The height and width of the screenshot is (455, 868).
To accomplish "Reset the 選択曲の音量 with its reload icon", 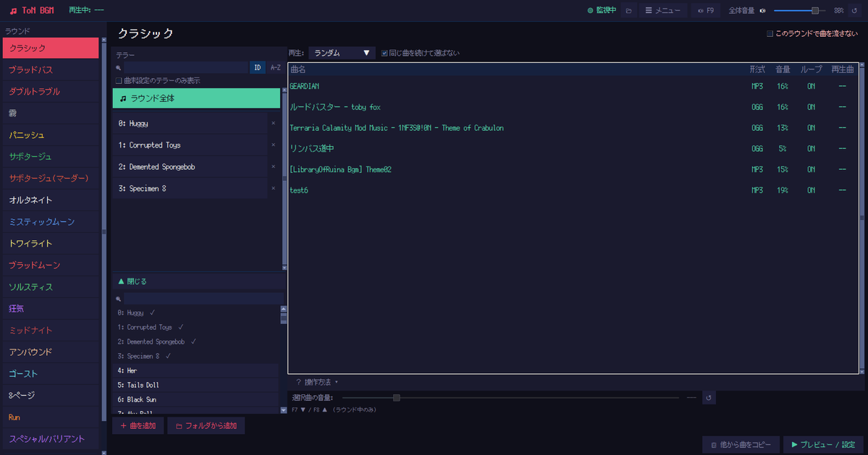I will pyautogui.click(x=709, y=398).
